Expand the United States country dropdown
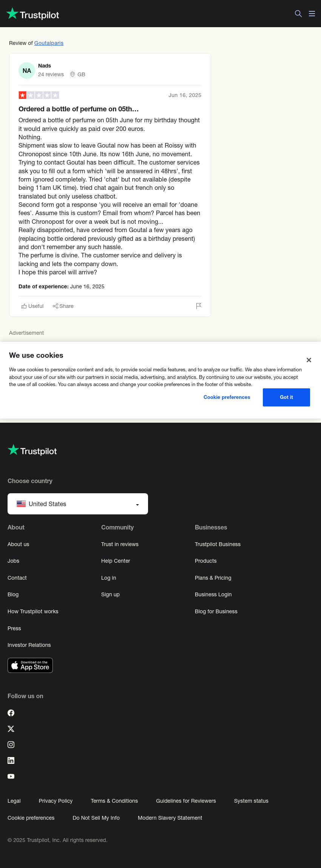The width and height of the screenshot is (321, 868). click(x=78, y=504)
